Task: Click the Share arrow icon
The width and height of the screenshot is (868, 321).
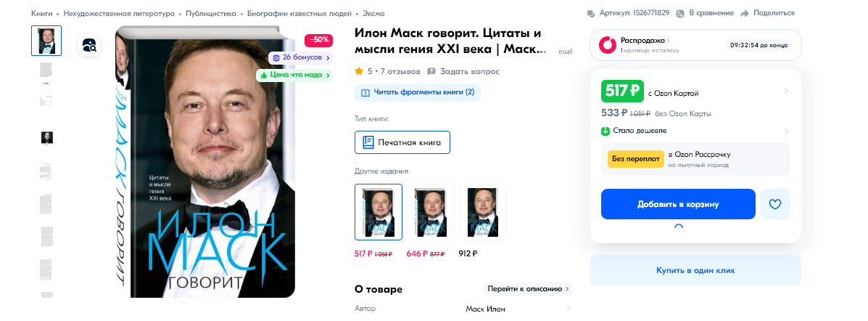Action: [x=745, y=13]
